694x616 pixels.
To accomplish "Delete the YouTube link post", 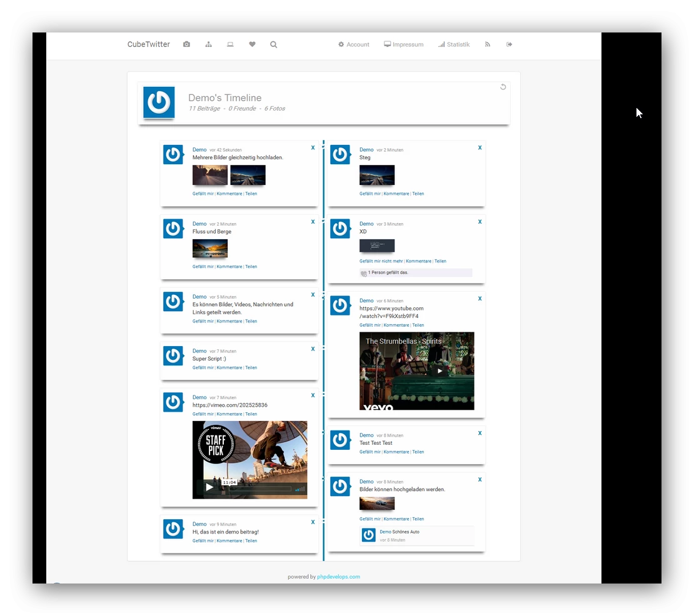I will [480, 299].
